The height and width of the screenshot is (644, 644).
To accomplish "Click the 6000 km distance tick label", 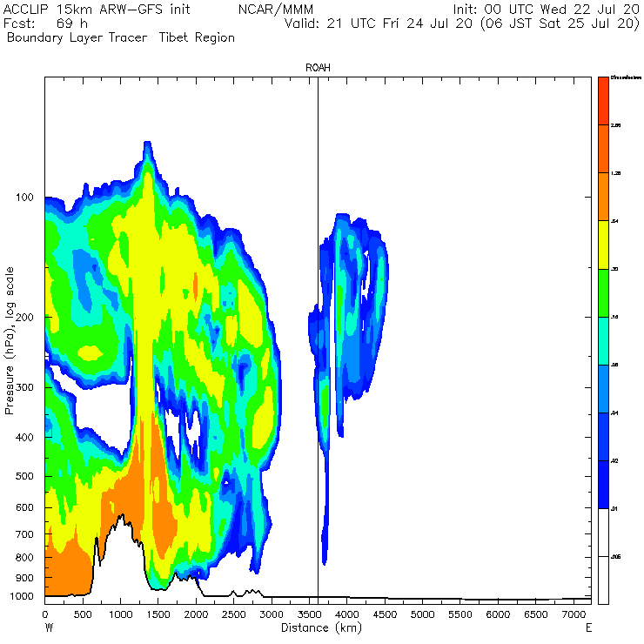I will [x=498, y=614].
